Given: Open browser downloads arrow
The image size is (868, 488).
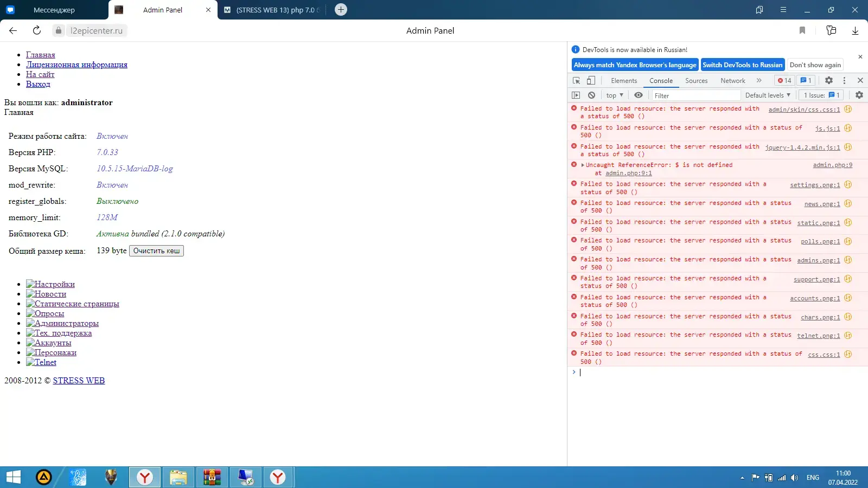Looking at the screenshot, I should point(855,31).
